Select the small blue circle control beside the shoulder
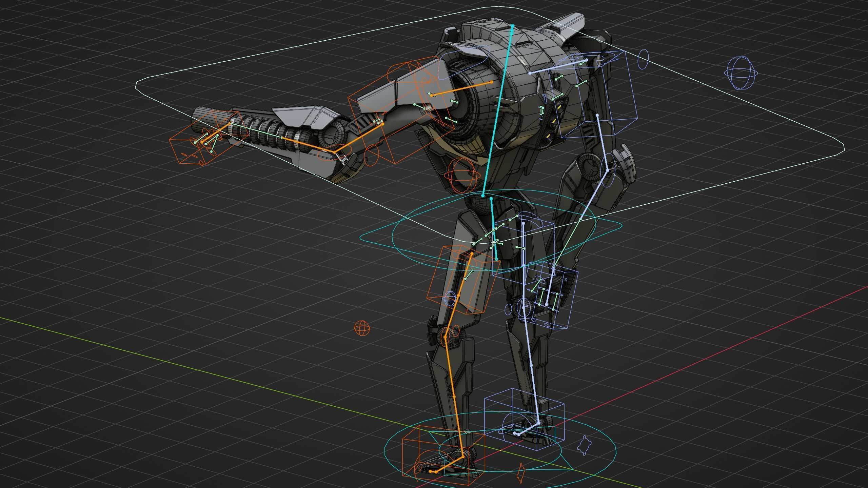The width and height of the screenshot is (868, 488). coord(643,59)
